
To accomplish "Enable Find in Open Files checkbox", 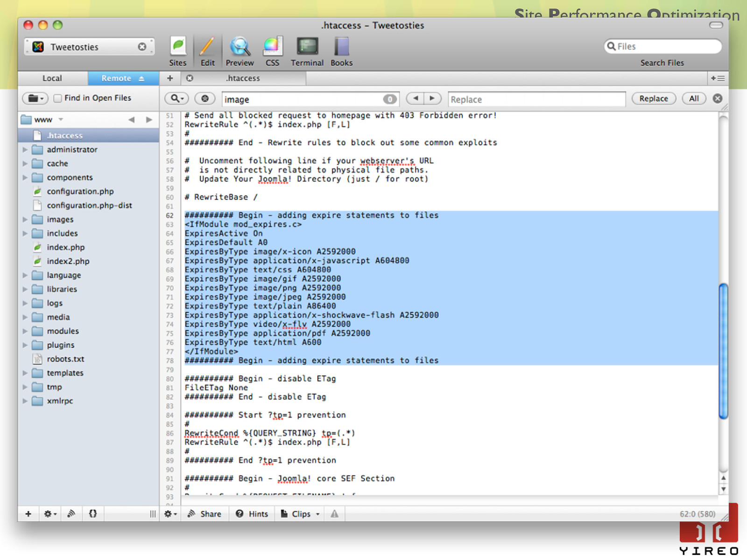I will click(x=58, y=98).
